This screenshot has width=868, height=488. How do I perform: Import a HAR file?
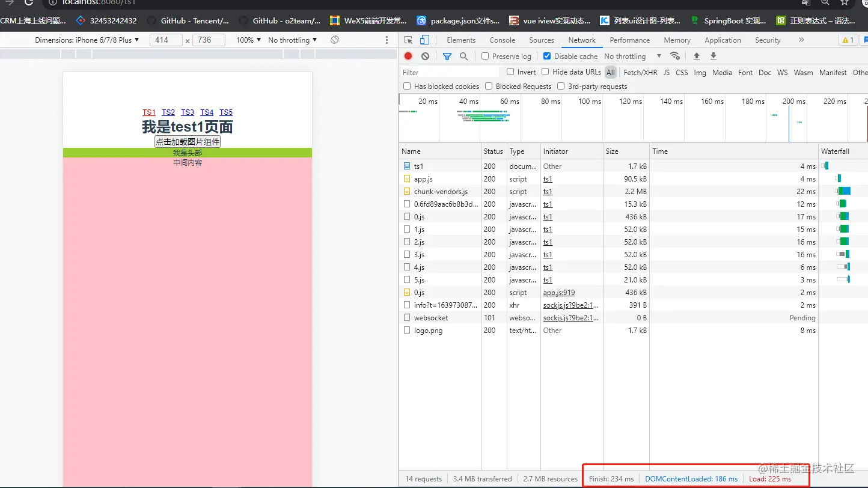697,56
